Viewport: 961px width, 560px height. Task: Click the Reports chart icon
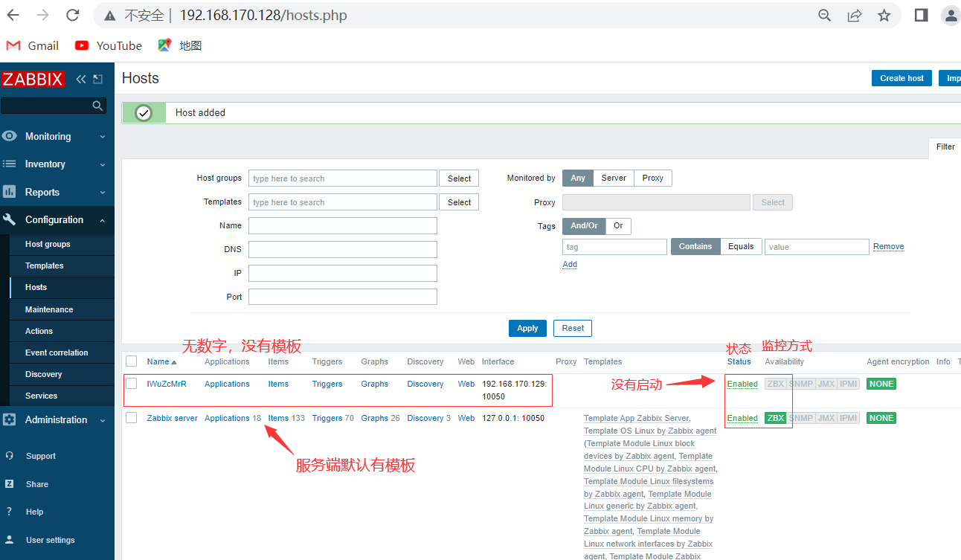click(10, 192)
